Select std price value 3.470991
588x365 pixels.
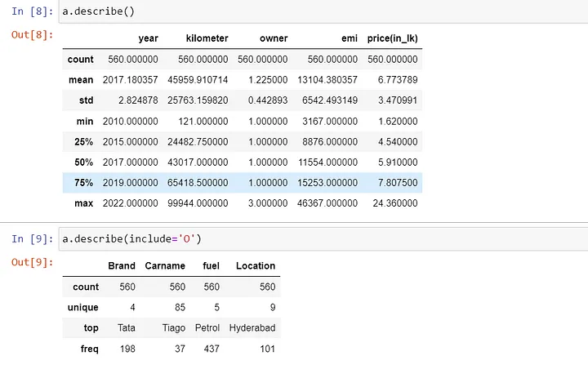click(398, 100)
